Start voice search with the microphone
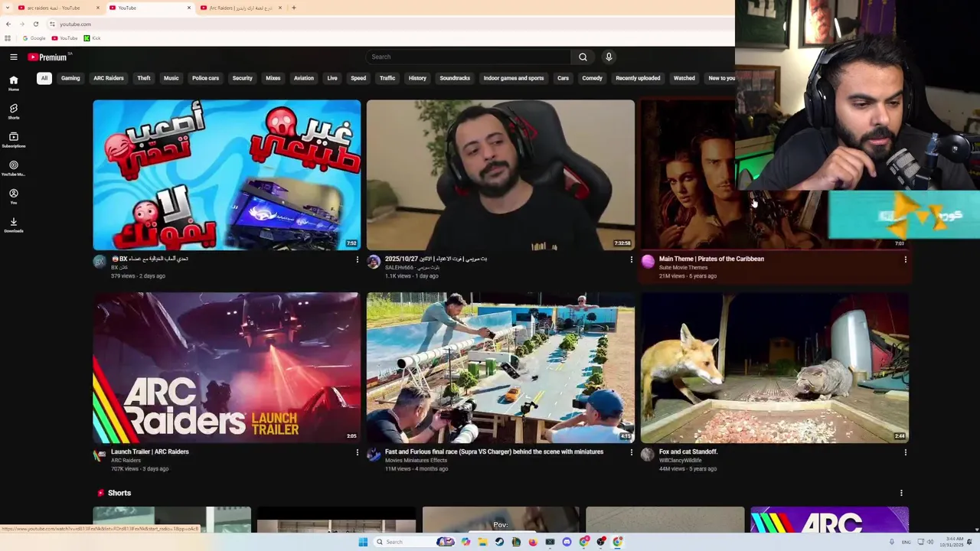The width and height of the screenshot is (980, 551). tap(609, 57)
